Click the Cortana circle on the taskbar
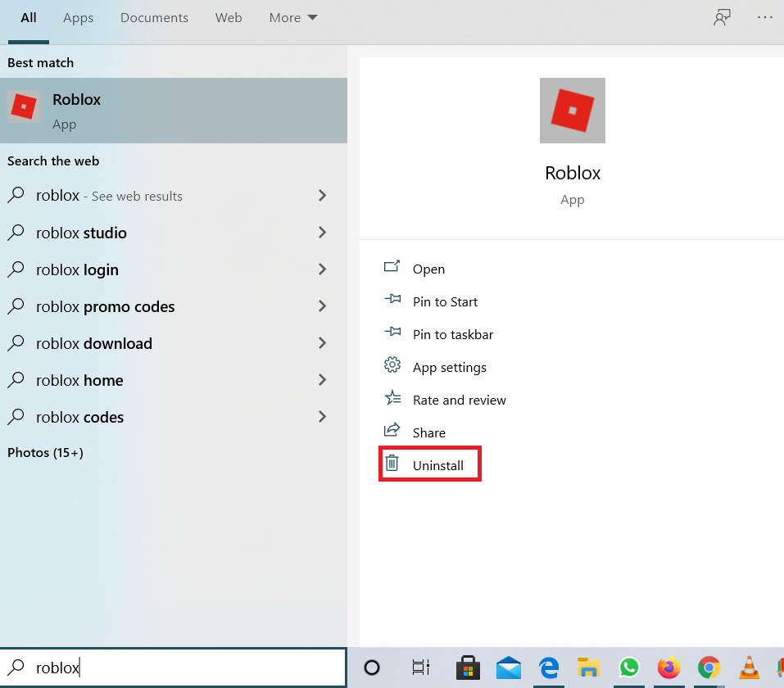The height and width of the screenshot is (688, 784). (x=371, y=668)
